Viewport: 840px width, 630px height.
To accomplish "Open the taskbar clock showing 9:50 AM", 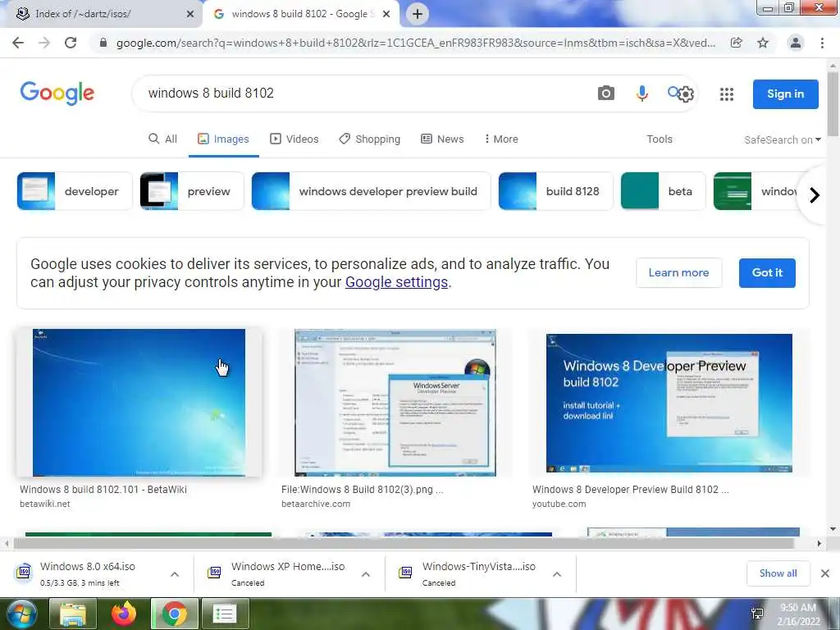I will click(799, 614).
